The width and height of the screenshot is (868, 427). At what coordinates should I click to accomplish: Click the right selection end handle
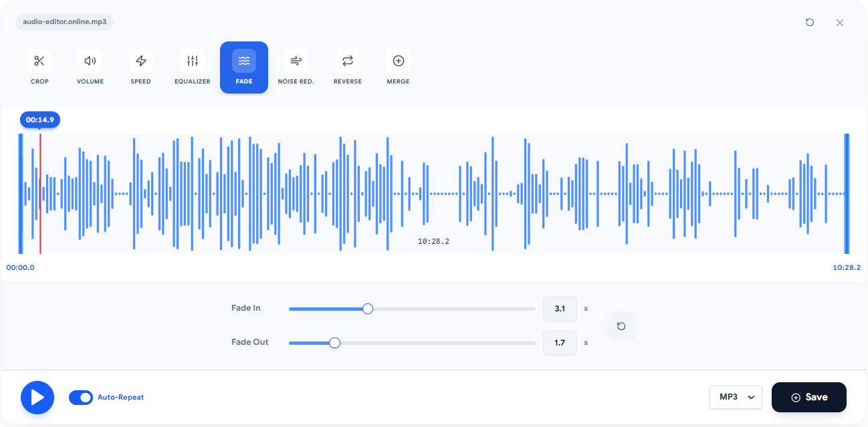847,194
